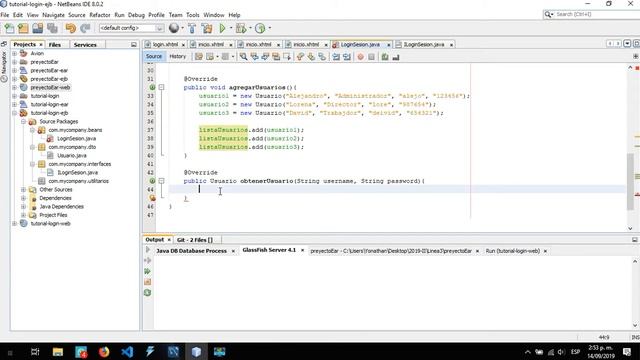Click the Profile Project toolbar icon
The width and height of the screenshot is (640, 360).
[260, 28]
